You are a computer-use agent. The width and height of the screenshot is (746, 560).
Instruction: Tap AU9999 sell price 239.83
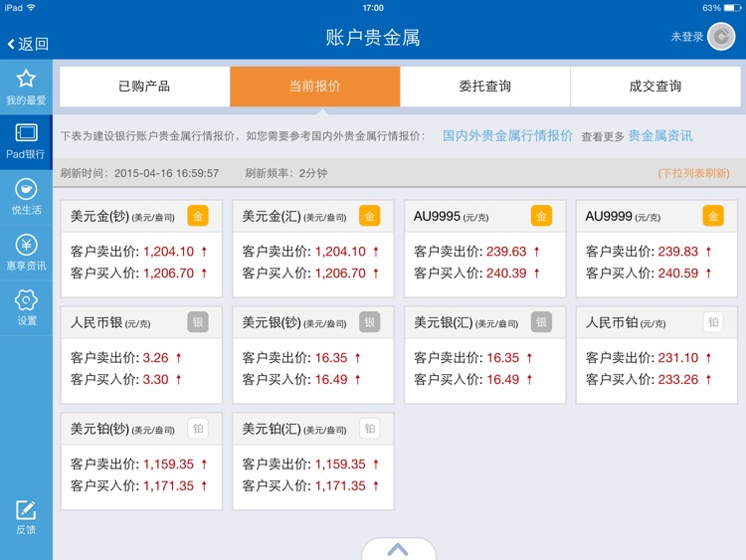[x=678, y=252]
